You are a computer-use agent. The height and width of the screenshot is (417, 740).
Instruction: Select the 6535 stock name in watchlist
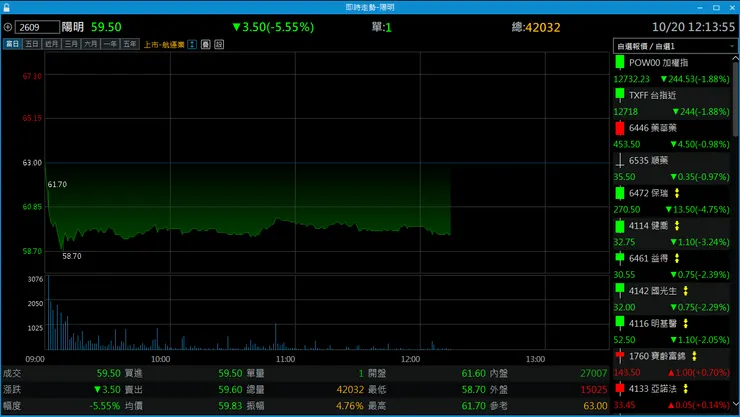click(x=648, y=160)
